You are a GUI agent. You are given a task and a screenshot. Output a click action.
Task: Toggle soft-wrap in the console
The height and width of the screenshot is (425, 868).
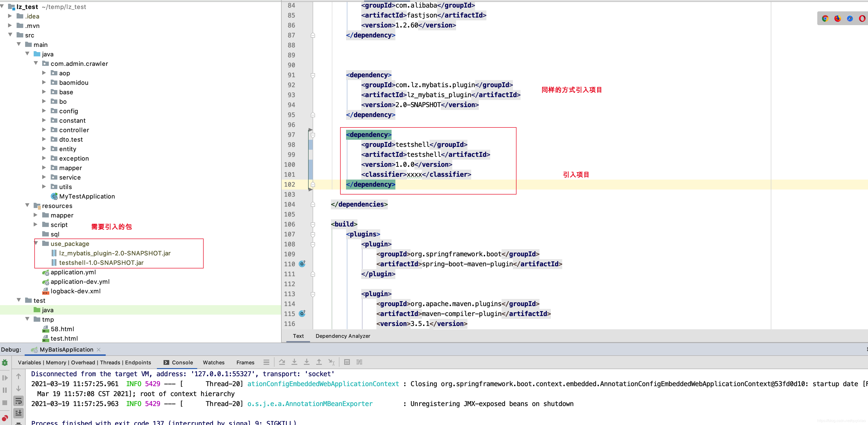coord(18,401)
